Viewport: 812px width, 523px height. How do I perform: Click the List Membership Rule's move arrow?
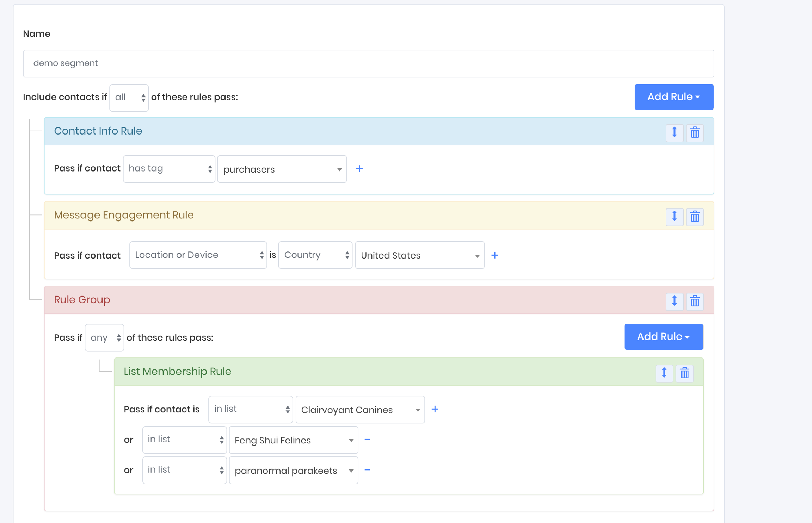[x=664, y=373]
